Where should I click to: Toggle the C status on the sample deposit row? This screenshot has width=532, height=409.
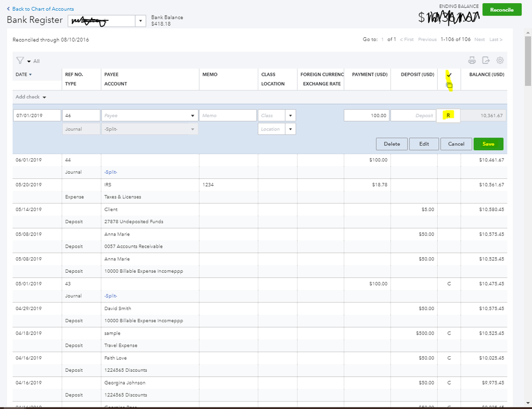pos(449,333)
